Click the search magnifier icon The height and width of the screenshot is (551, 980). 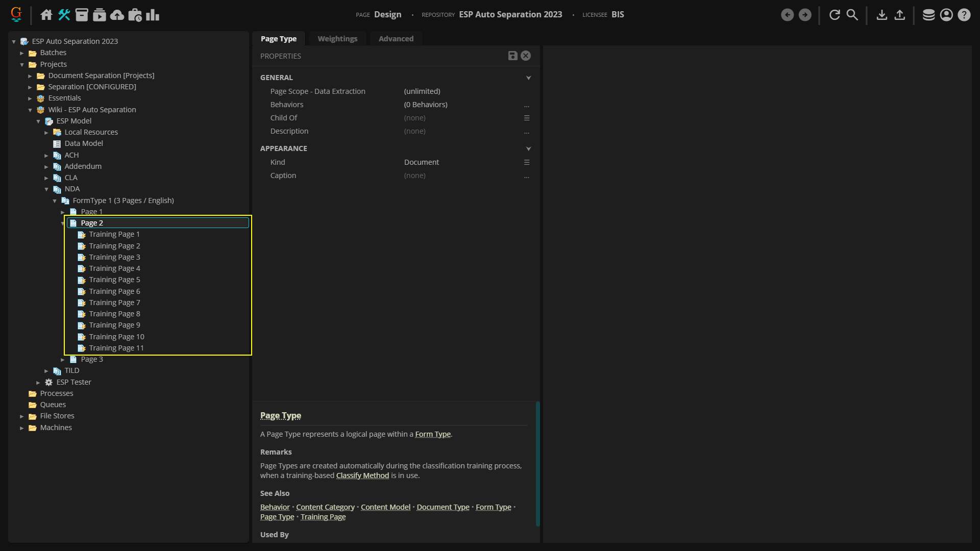[852, 15]
